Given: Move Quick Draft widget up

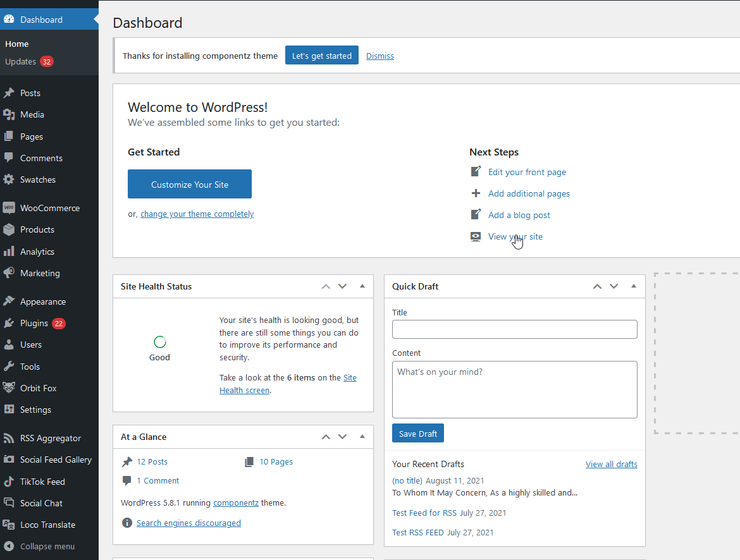Looking at the screenshot, I should pos(598,286).
